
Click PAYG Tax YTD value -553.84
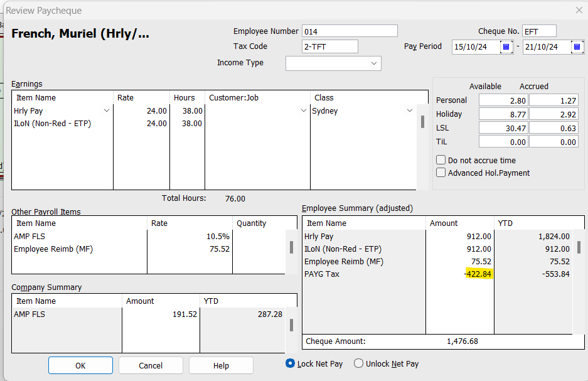tap(556, 274)
